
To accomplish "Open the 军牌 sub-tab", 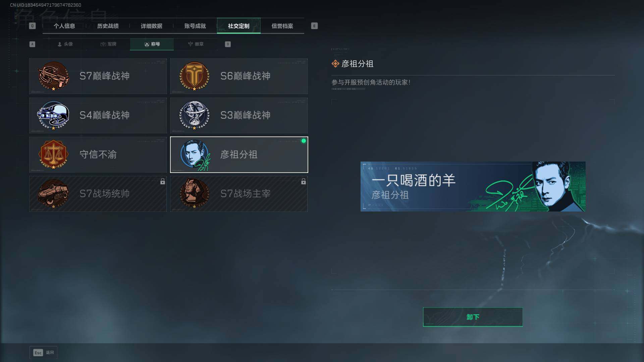I will [108, 44].
